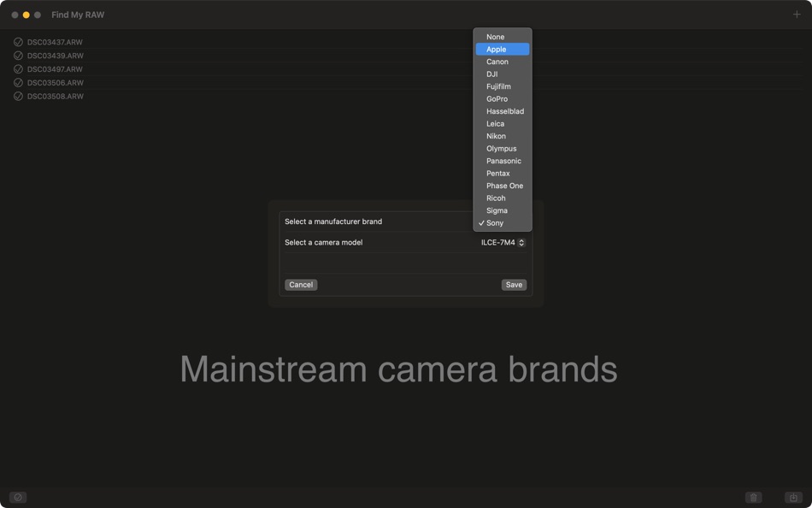Choose GoPro in the brand menu
The width and height of the screenshot is (812, 508).
pyautogui.click(x=503, y=99)
